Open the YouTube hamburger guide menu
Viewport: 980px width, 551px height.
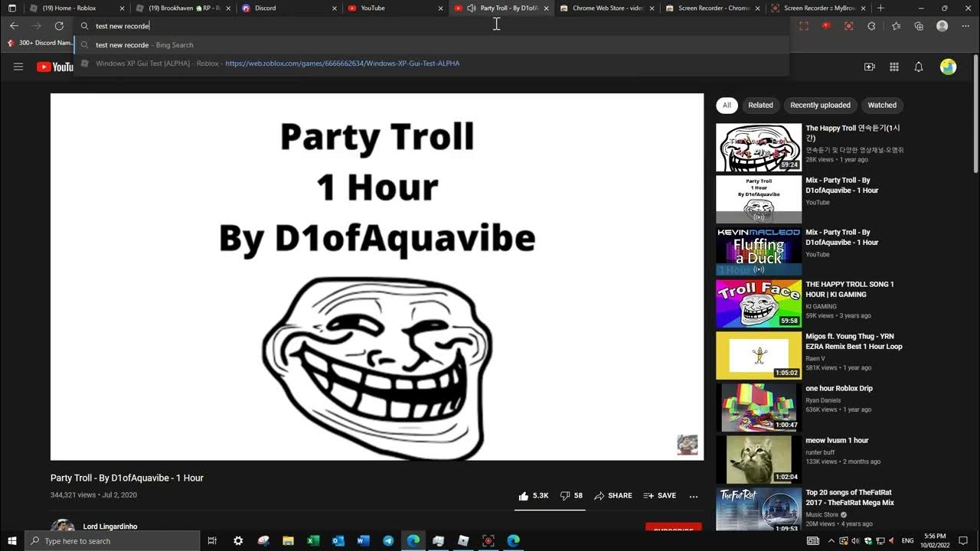[18, 67]
